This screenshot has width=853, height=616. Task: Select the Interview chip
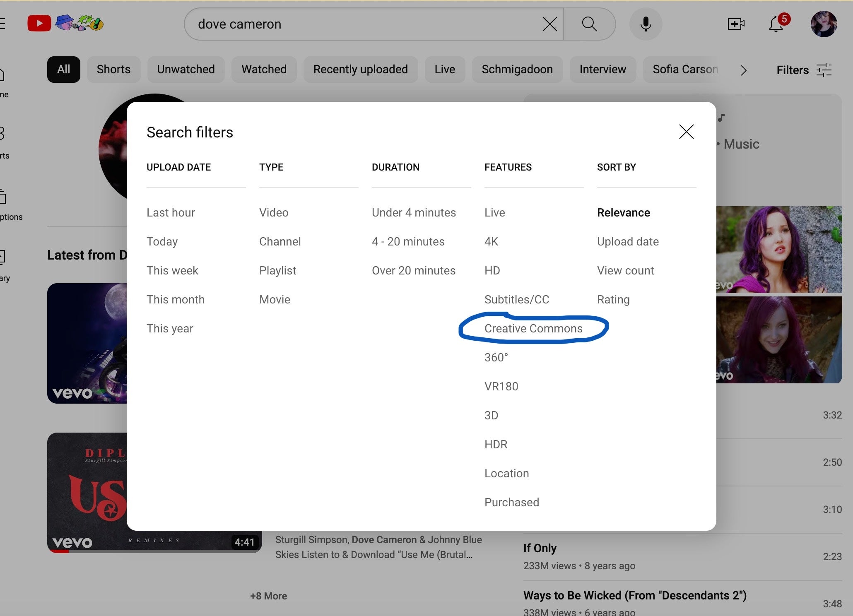pos(602,69)
